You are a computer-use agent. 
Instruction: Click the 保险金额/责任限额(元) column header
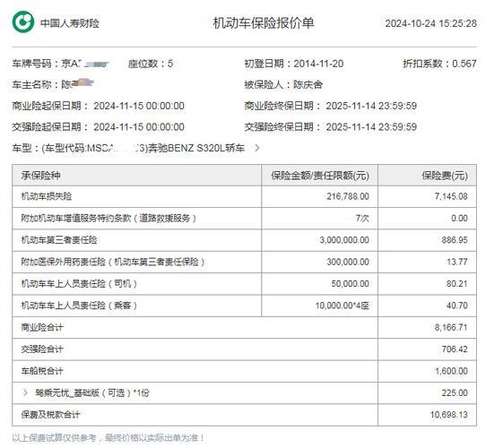pos(320,176)
